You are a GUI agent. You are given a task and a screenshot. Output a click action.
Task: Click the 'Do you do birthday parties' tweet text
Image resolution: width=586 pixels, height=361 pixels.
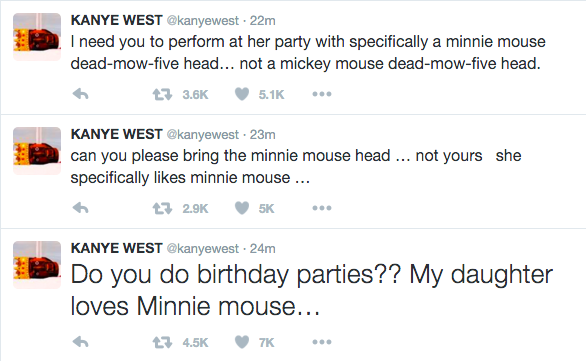coord(312,290)
